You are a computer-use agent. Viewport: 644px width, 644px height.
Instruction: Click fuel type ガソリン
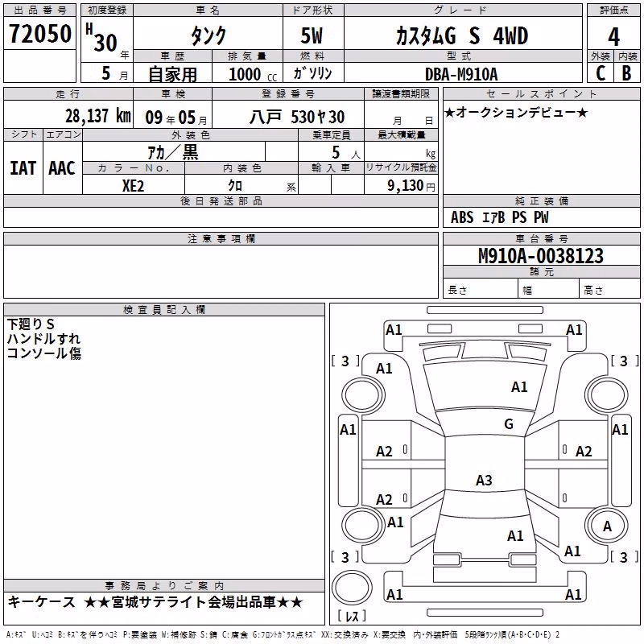[312, 73]
